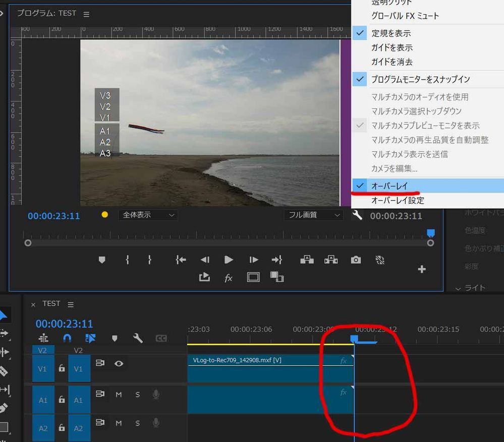Click the Extract icon in program monitor
504x442 pixels.
pos(330,260)
